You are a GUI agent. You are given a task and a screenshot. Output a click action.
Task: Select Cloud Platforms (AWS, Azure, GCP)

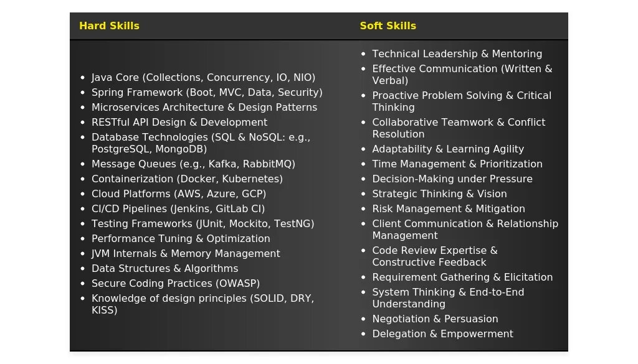click(x=179, y=194)
